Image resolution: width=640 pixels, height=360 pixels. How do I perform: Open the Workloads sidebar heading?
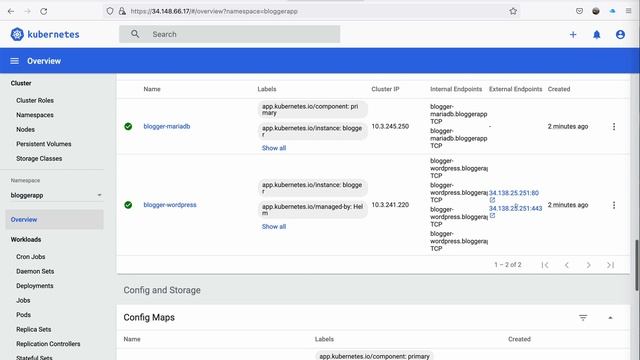tap(26, 240)
